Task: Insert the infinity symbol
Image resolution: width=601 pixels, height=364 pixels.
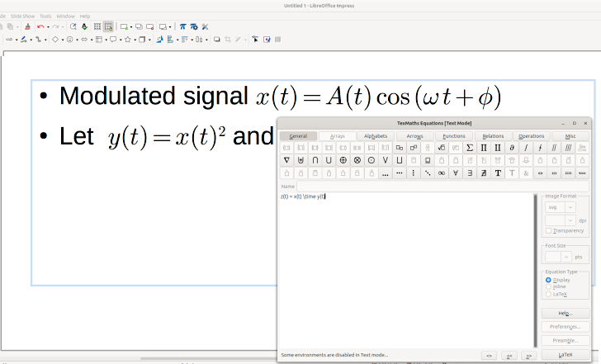Action: click(442, 173)
